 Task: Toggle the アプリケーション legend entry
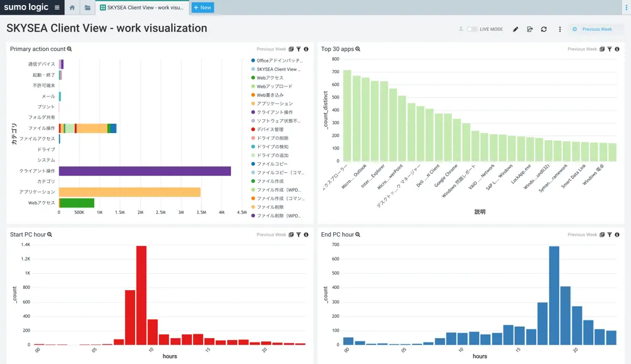pos(272,103)
